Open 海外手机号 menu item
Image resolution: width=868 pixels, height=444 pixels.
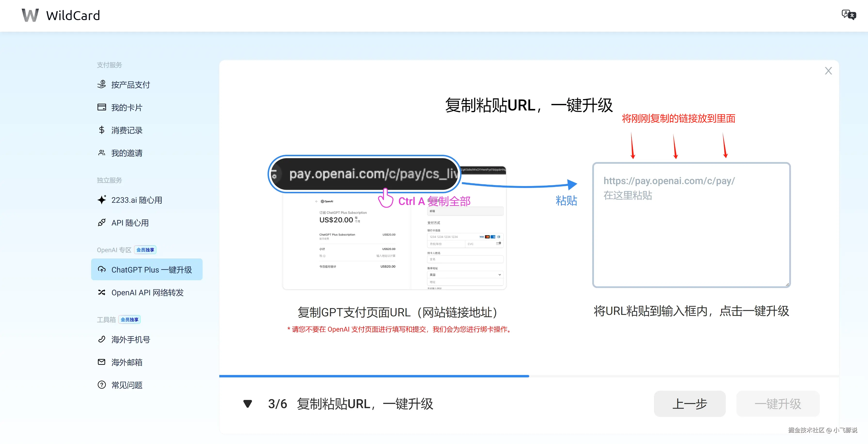point(130,339)
